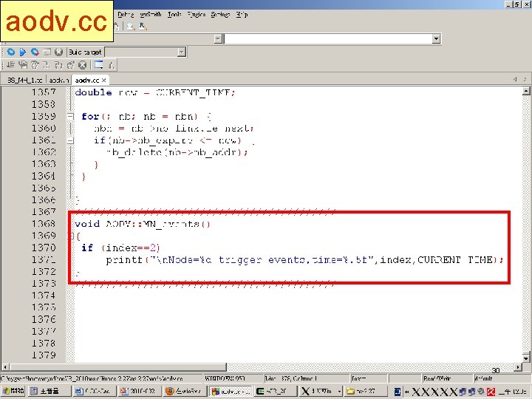Click the Step out debugger icon

point(71,65)
